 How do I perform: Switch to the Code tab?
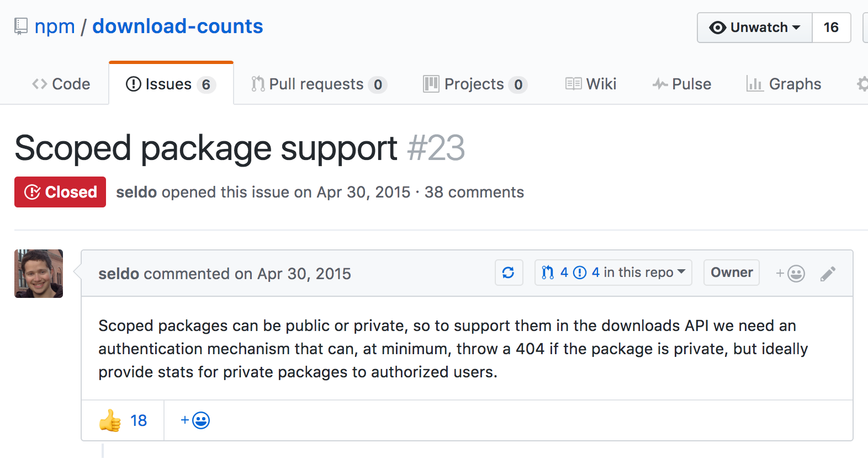click(x=61, y=84)
